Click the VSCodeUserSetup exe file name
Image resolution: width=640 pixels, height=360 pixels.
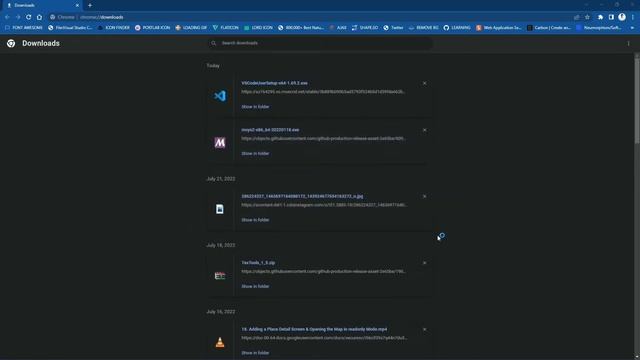coord(274,83)
